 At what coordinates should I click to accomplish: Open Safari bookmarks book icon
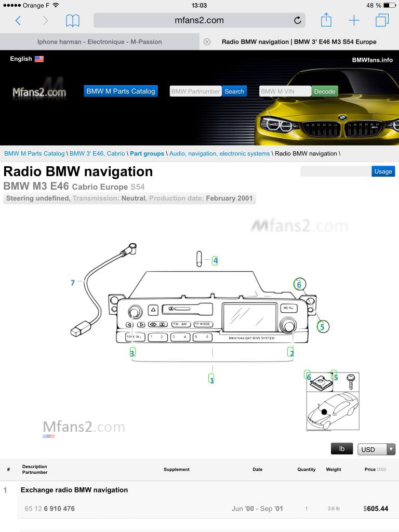pos(73,21)
